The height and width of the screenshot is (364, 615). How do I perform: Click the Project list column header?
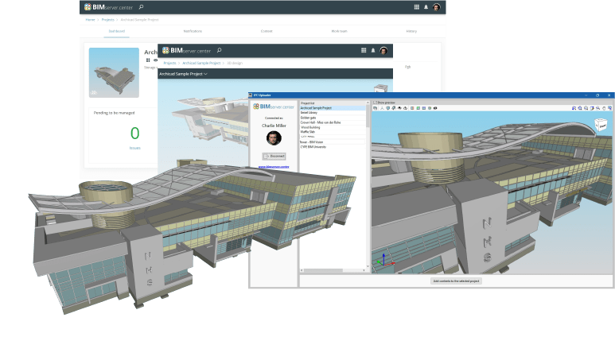click(333, 103)
